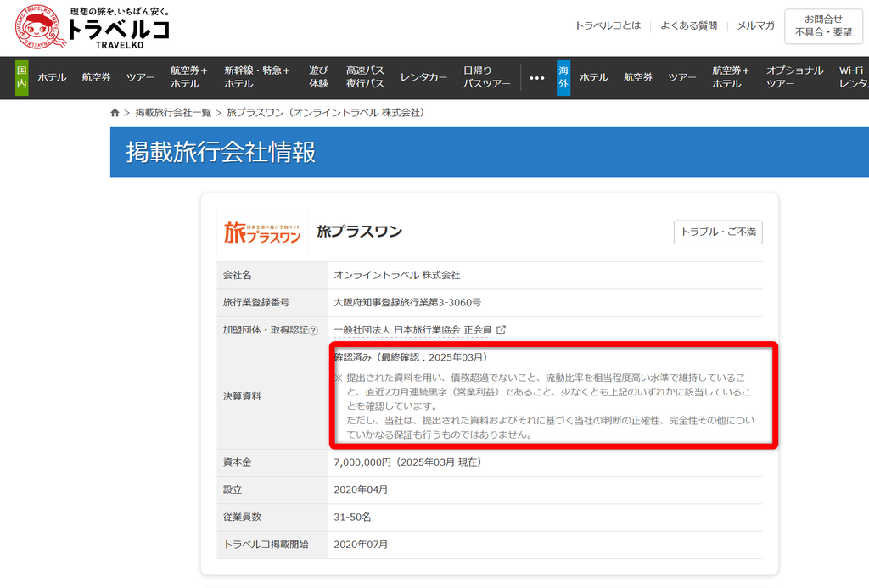Select the 海外 category label
Viewport: 869px width, 588px height.
[x=563, y=77]
